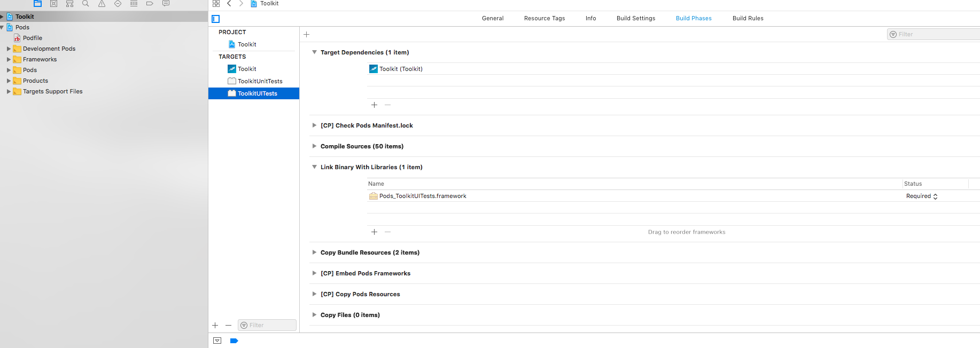980x348 pixels.
Task: Toggle the project and targets list sidebar
Action: [216, 19]
